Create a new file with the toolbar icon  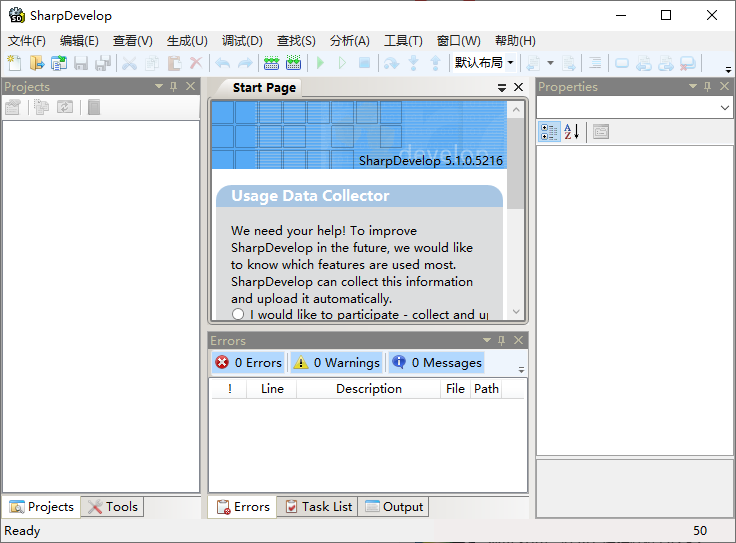click(x=14, y=62)
